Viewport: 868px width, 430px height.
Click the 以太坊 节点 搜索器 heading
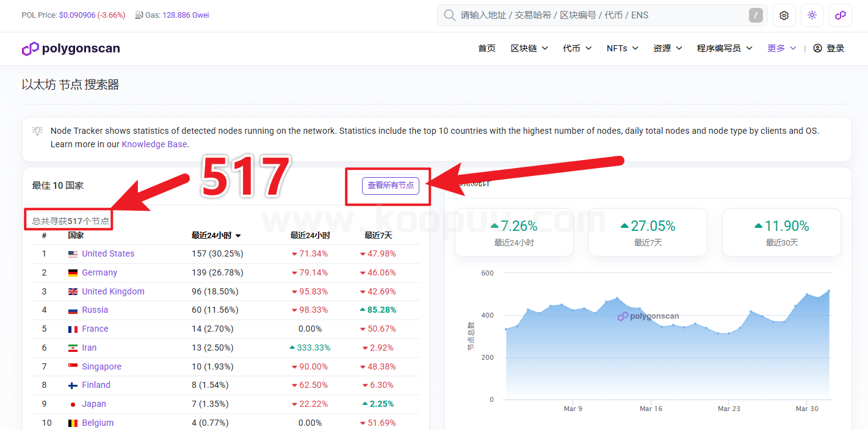[71, 85]
